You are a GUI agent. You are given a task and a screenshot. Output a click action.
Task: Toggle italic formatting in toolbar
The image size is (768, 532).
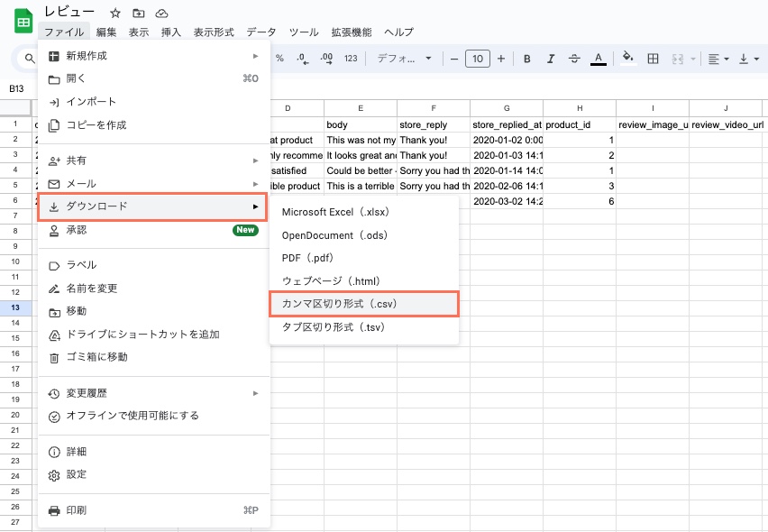coord(551,59)
